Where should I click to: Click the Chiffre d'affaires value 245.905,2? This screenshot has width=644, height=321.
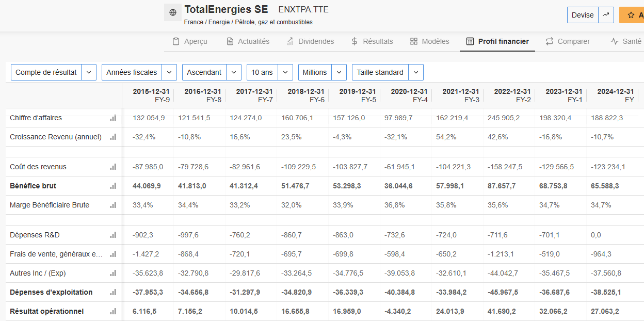(x=504, y=118)
